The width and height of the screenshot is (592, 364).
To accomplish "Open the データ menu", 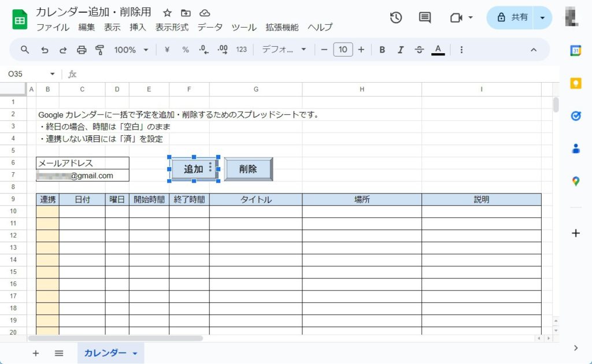I will (210, 27).
